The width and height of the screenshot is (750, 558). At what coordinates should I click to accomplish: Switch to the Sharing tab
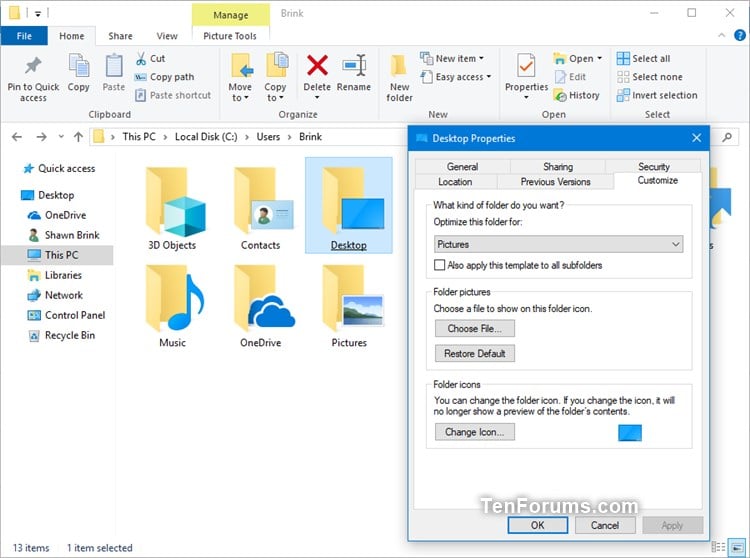pyautogui.click(x=558, y=166)
